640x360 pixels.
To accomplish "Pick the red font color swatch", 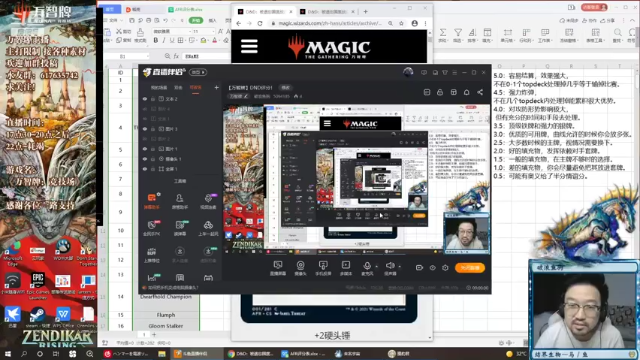I will [214, 40].
